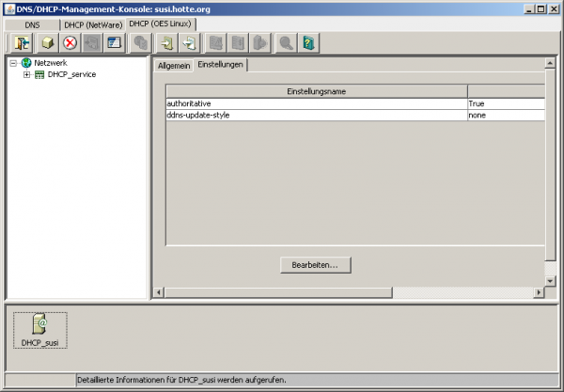Open the DHCP (NetWare) tab
This screenshot has width=564, height=392.
(x=92, y=24)
